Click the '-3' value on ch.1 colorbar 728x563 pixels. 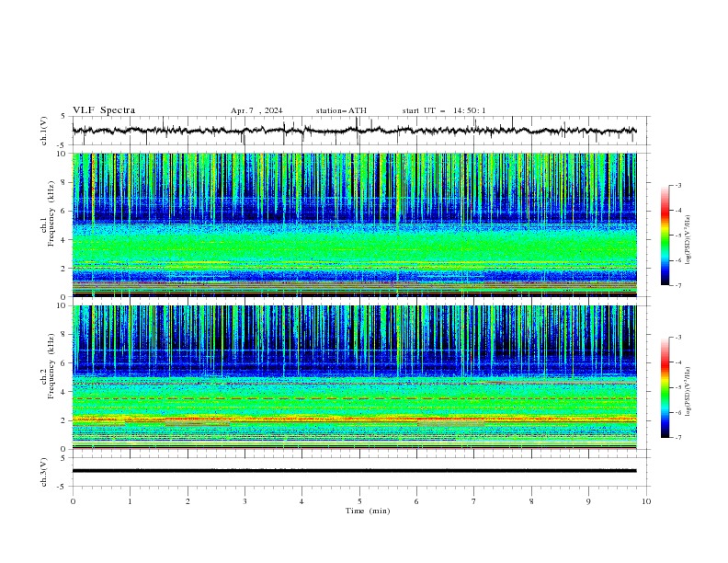677,185
